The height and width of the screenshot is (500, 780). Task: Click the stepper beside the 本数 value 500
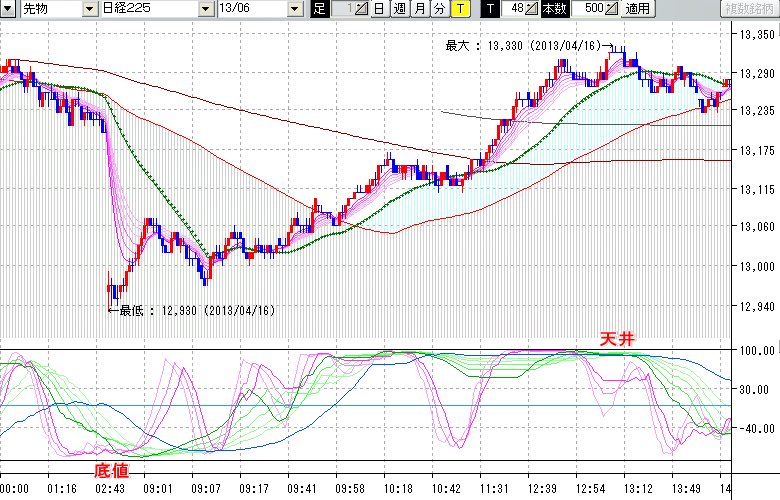[611, 9]
